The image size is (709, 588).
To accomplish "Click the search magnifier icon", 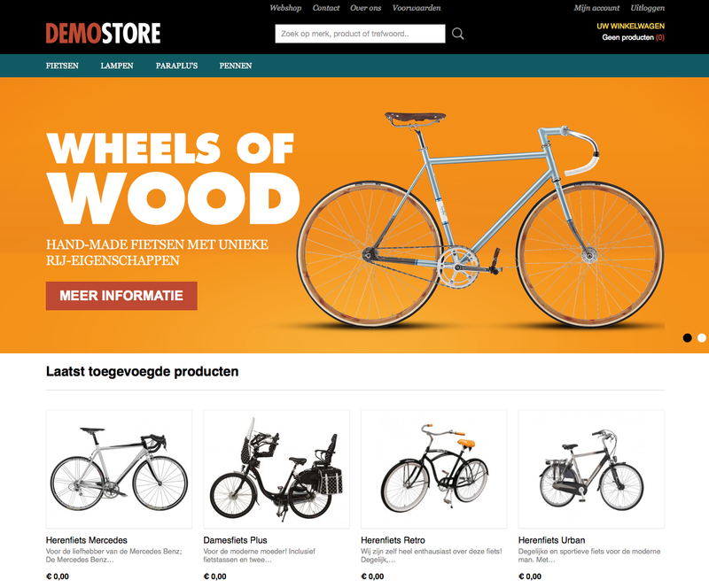I will pos(457,34).
